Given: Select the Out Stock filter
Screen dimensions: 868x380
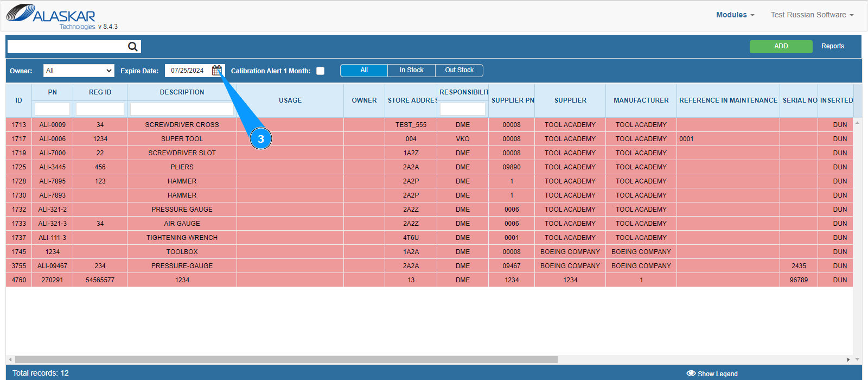Looking at the screenshot, I should pos(459,70).
